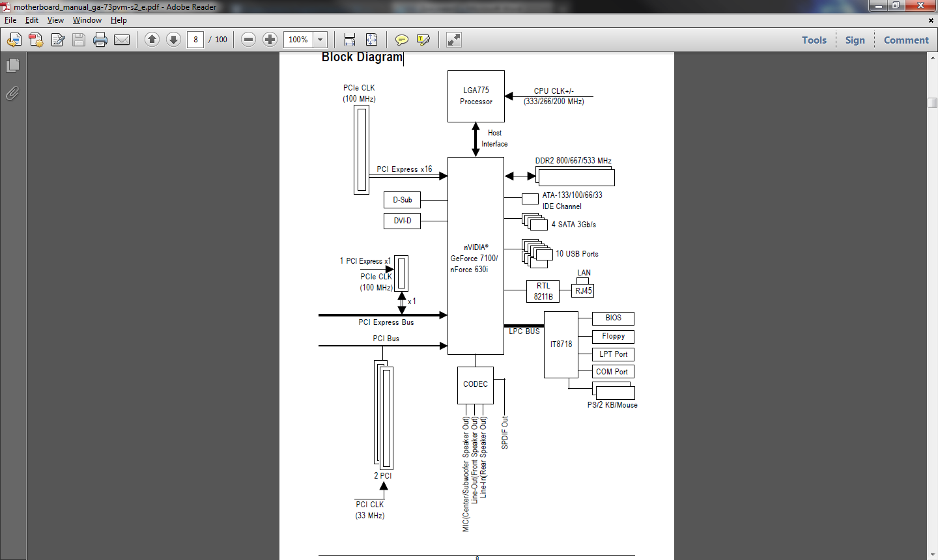Open the Edit menu
The width and height of the screenshot is (938, 560).
(x=32, y=20)
